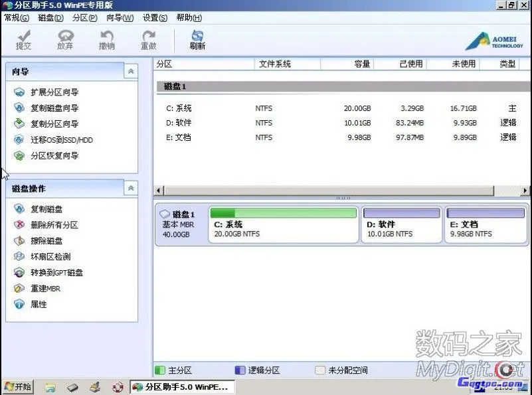Click the 提交 (Commit) toolbar icon
Image resolution: width=532 pixels, height=395 pixels.
tap(23, 40)
